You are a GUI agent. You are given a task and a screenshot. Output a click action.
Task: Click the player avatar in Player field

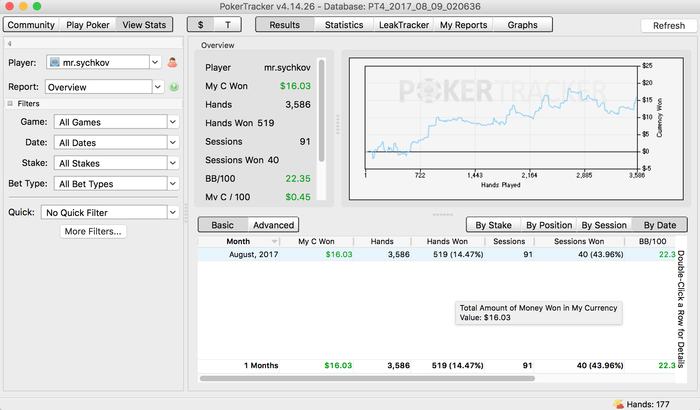click(x=54, y=62)
